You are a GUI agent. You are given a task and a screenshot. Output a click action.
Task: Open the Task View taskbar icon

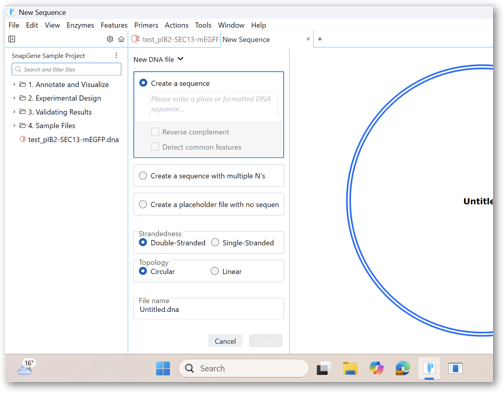(x=323, y=368)
